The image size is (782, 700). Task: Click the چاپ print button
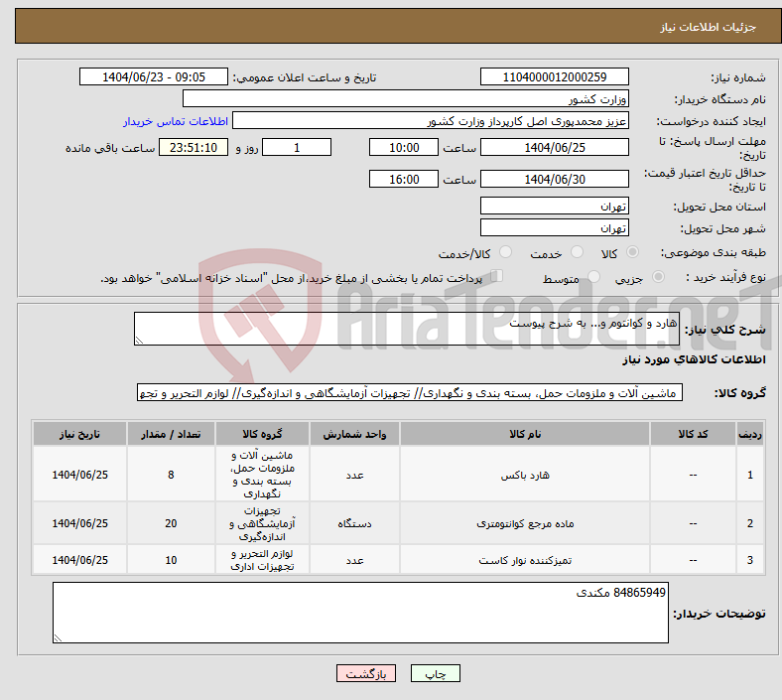[436, 673]
